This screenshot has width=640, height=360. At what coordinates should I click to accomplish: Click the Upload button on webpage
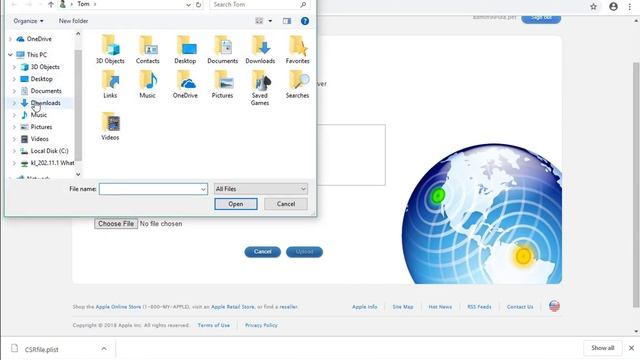point(304,252)
